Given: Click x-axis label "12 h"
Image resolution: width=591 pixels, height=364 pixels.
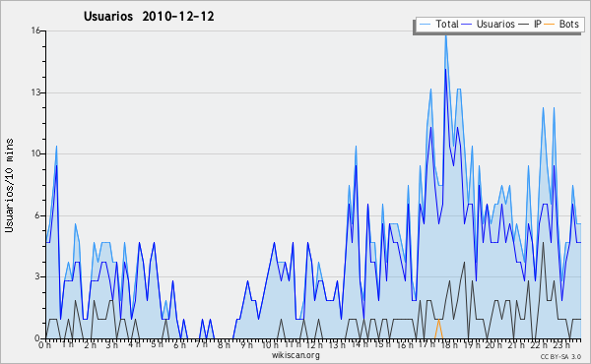Looking at the screenshot, I should point(314,345).
